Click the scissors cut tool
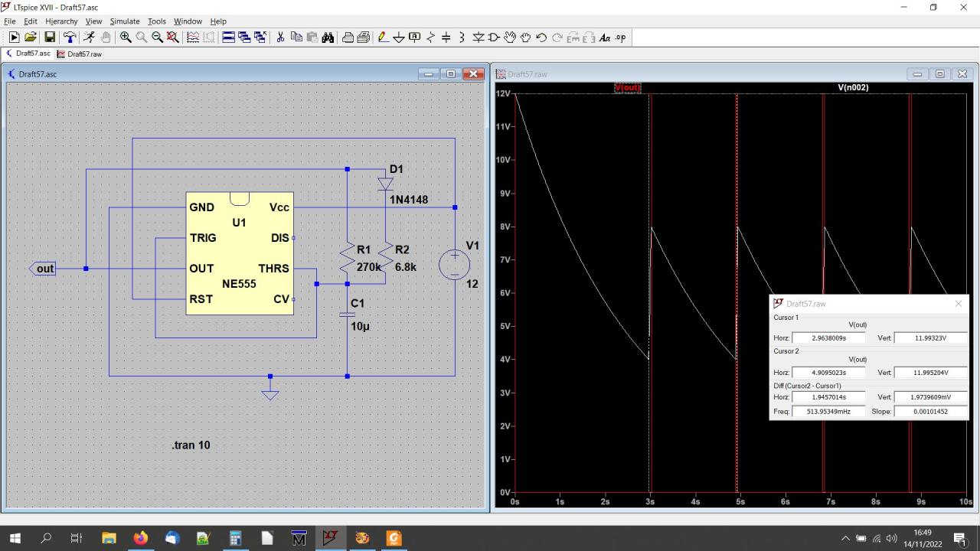This screenshot has height=551, width=980. (x=280, y=37)
